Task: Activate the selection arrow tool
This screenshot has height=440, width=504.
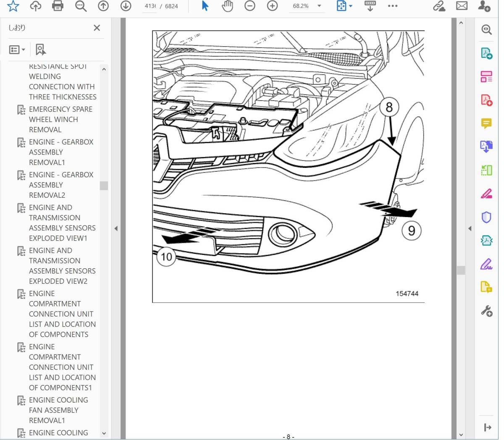Action: coord(205,6)
